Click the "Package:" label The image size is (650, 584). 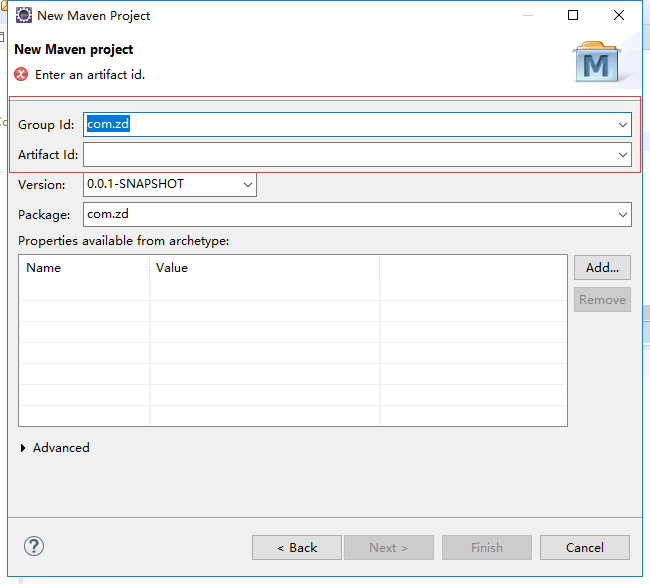[44, 215]
